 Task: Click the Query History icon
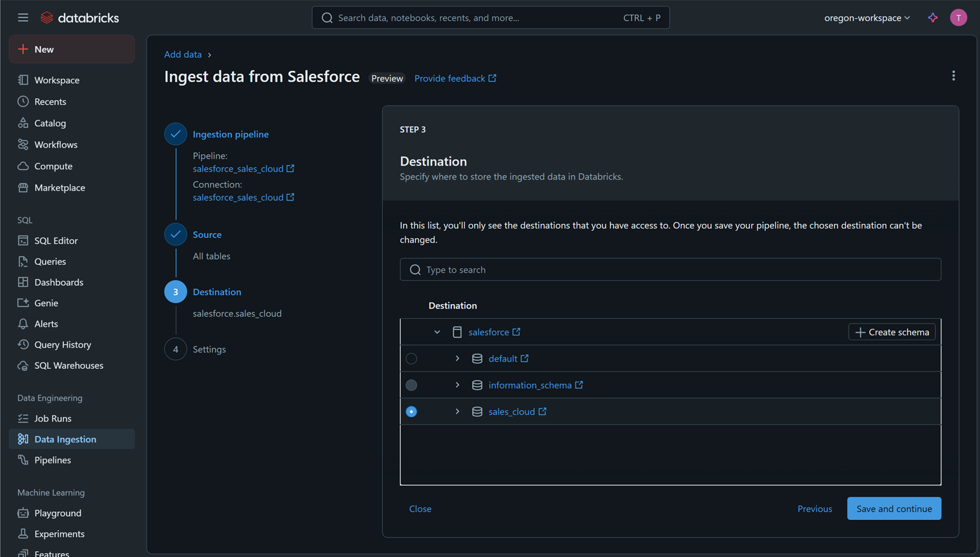pyautogui.click(x=23, y=345)
